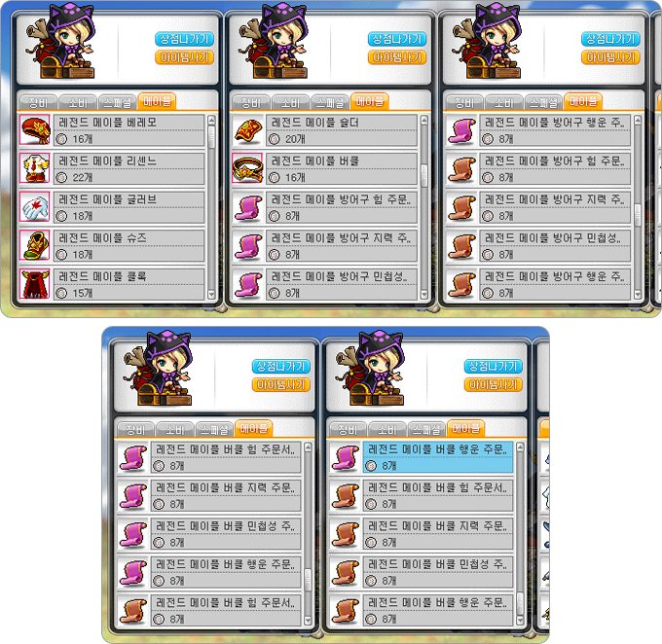Pick the 레전드 메이플 글러브 white glove icon
The width and height of the screenshot is (662, 644).
(35, 207)
